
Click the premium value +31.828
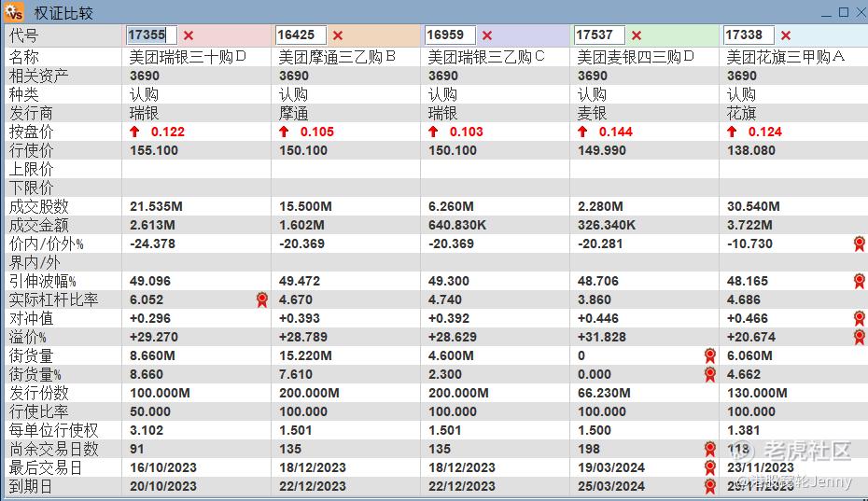pyautogui.click(x=602, y=337)
